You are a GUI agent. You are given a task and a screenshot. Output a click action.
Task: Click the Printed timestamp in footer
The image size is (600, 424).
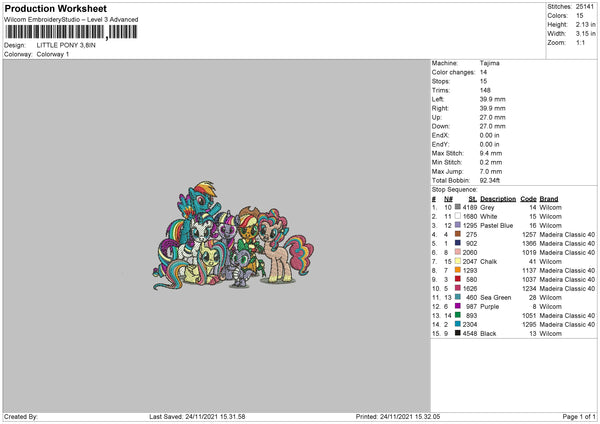coord(398,416)
